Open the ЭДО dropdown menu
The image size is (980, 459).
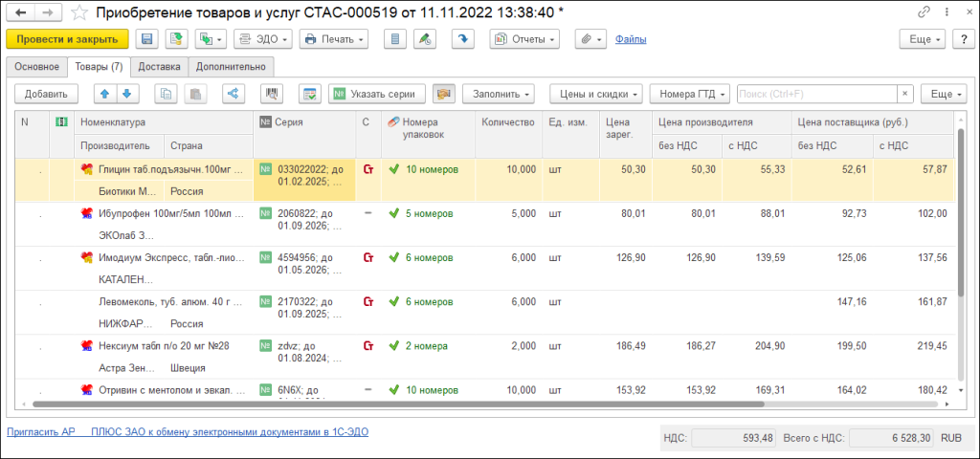point(261,39)
